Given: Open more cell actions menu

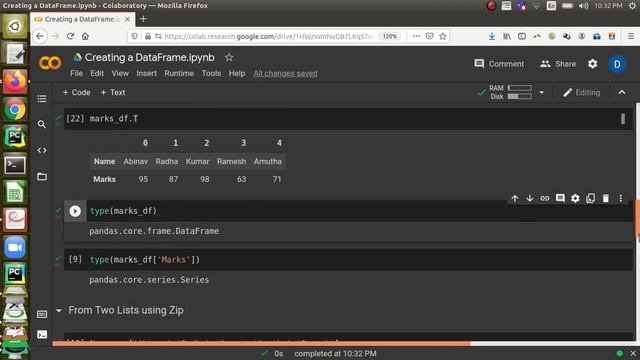Looking at the screenshot, I should tap(621, 198).
